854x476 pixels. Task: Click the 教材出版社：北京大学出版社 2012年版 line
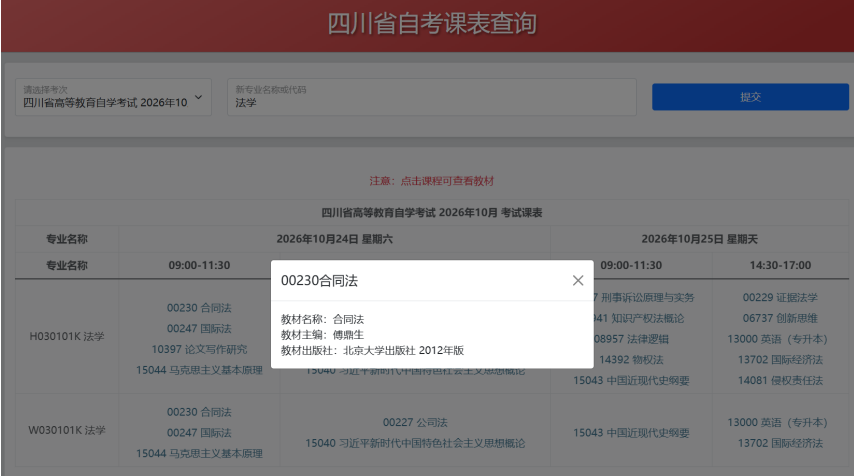pos(372,350)
